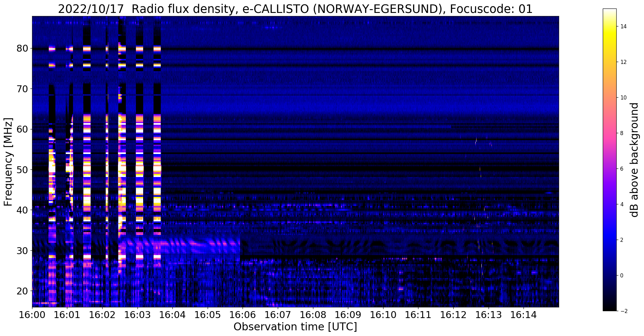
Task: Click the colorbar tick label 2
Action: click(621, 240)
